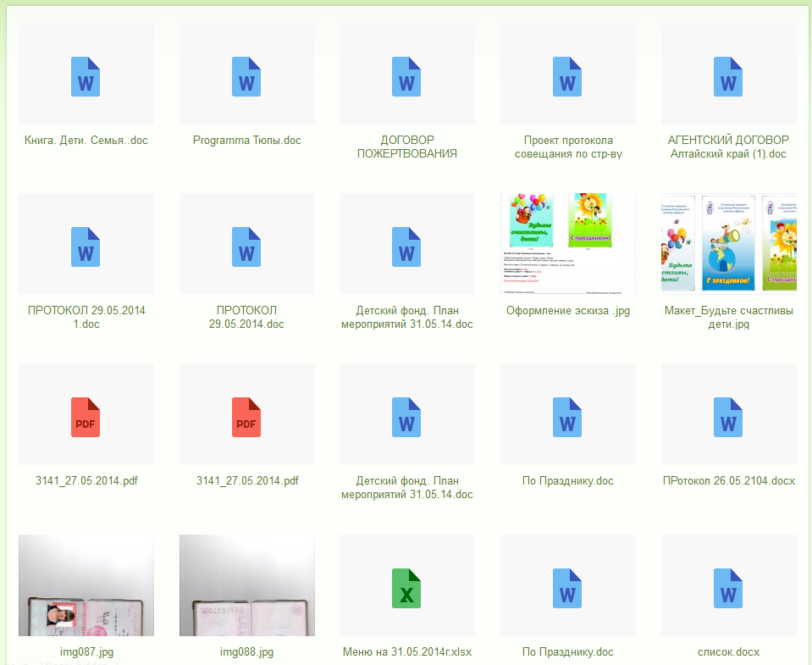The image size is (812, 665).
Task: Open the Word icon for Книга. Дети. Семья..doc
Action: coord(86,76)
